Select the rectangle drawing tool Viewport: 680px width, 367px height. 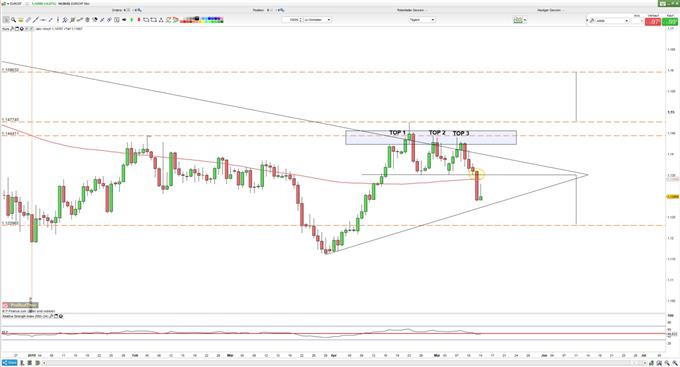pos(146,20)
